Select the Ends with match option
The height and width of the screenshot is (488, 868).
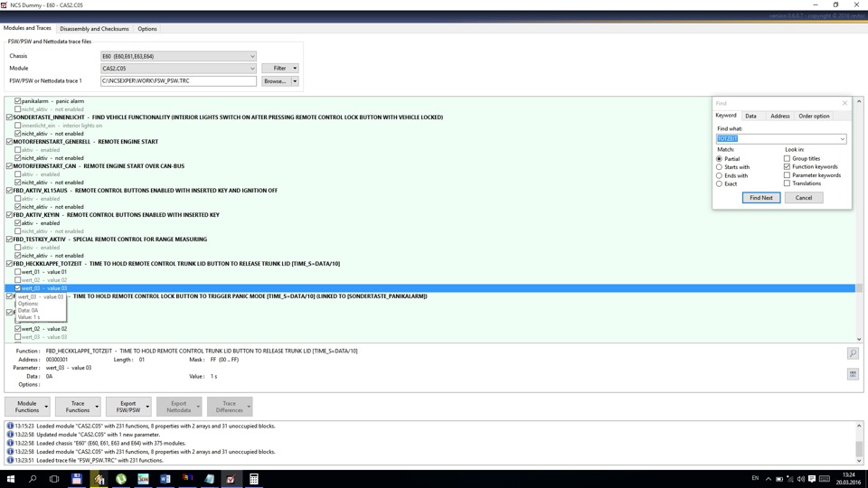tap(719, 175)
